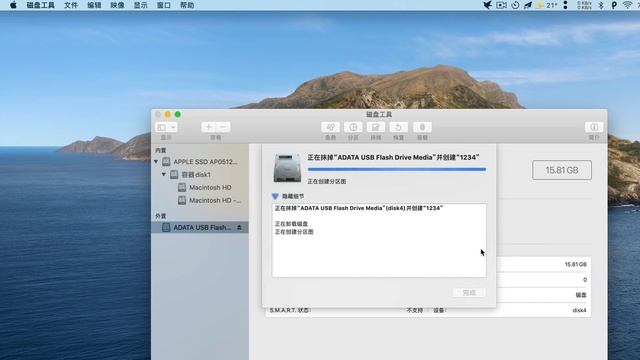The width and height of the screenshot is (640, 360).
Task: Select APPLE SSD AP0512 in sidebar
Action: click(x=200, y=162)
